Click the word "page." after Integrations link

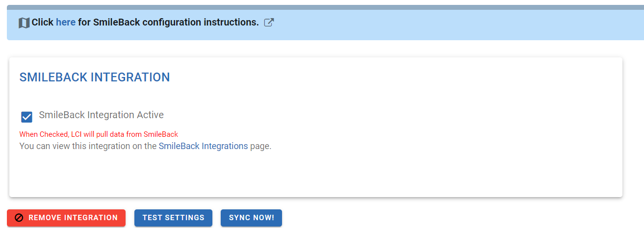pos(260,146)
